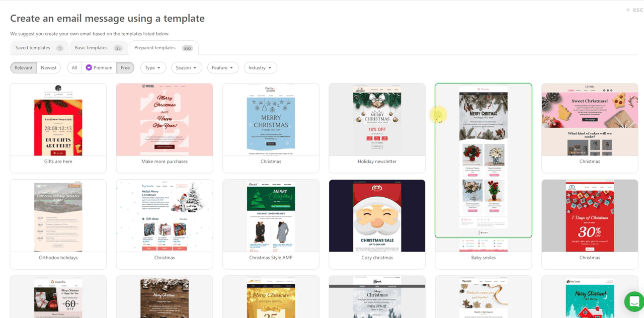Select the Prepared templates tab

pyautogui.click(x=164, y=48)
